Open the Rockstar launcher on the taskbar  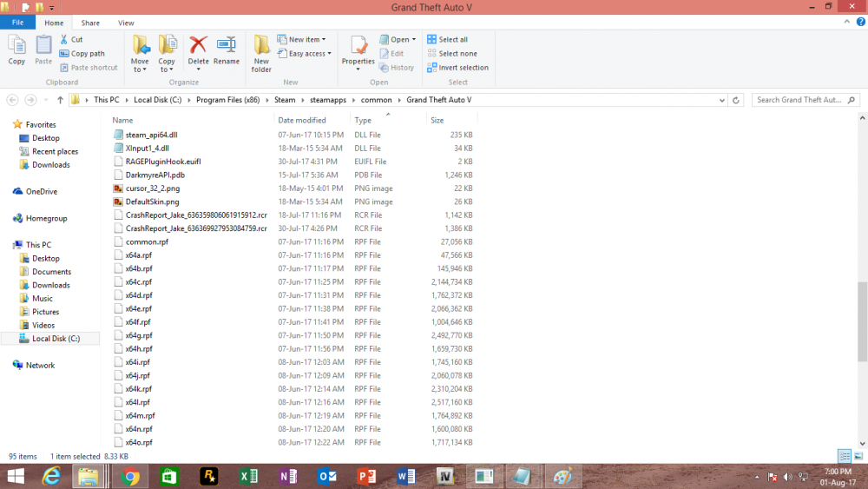click(208, 476)
